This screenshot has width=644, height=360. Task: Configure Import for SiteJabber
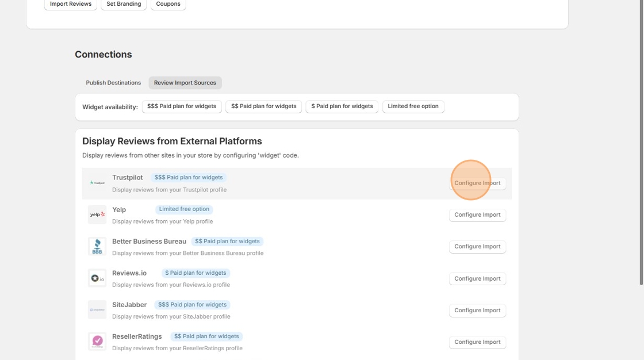tap(477, 310)
